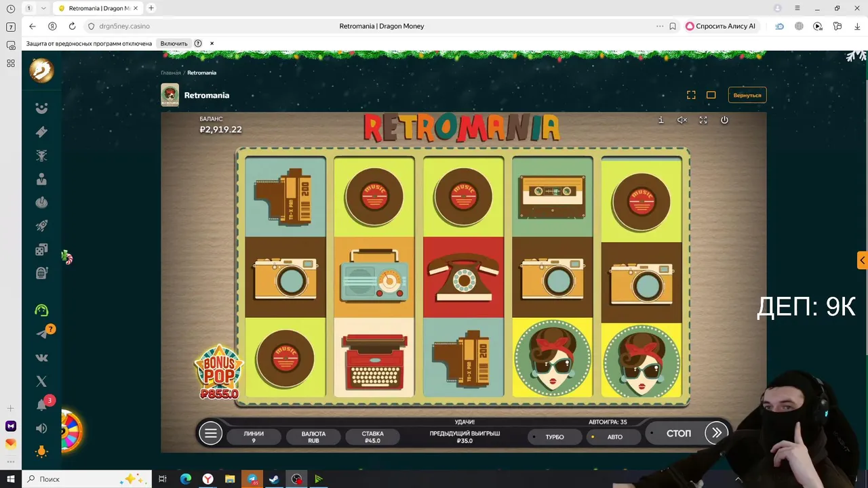Go back in browser
Screen dimensions: 868x488
click(32, 26)
